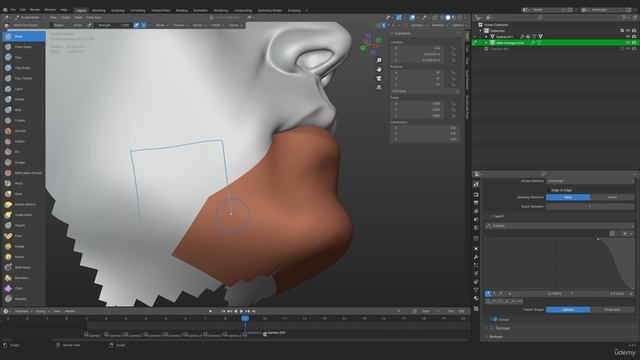Select the Grab brush
This screenshot has height=360, width=640.
coord(24,194)
